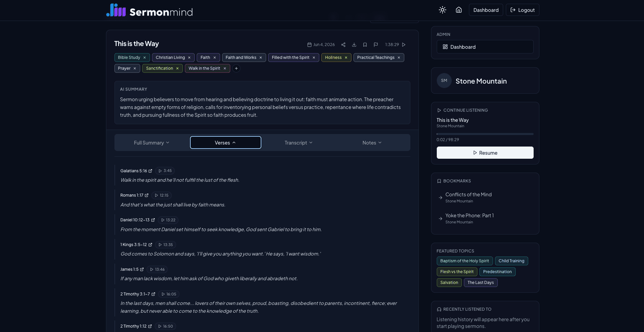Viewport: 644px width, 332px height.
Task: Go to home via house icon
Action: tap(458, 10)
